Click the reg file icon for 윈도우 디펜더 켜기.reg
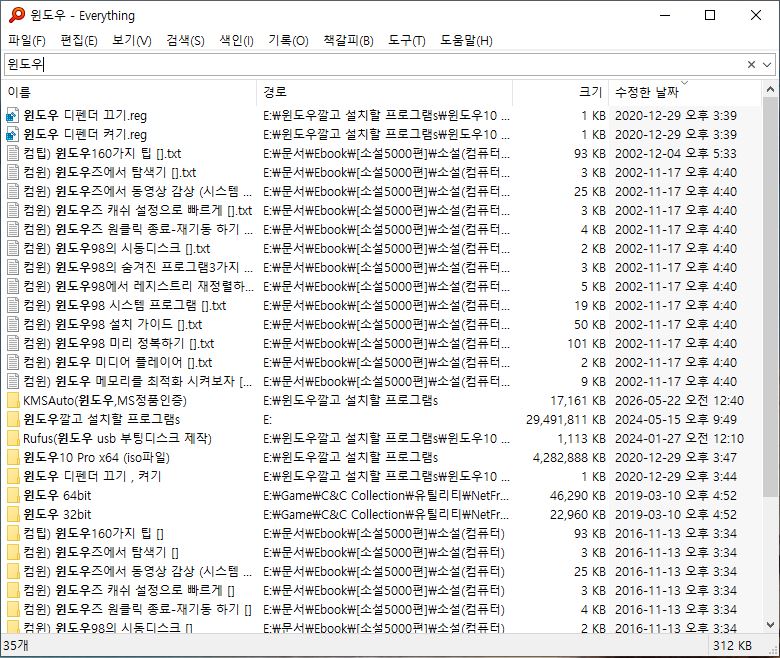The image size is (780, 658). (12, 134)
